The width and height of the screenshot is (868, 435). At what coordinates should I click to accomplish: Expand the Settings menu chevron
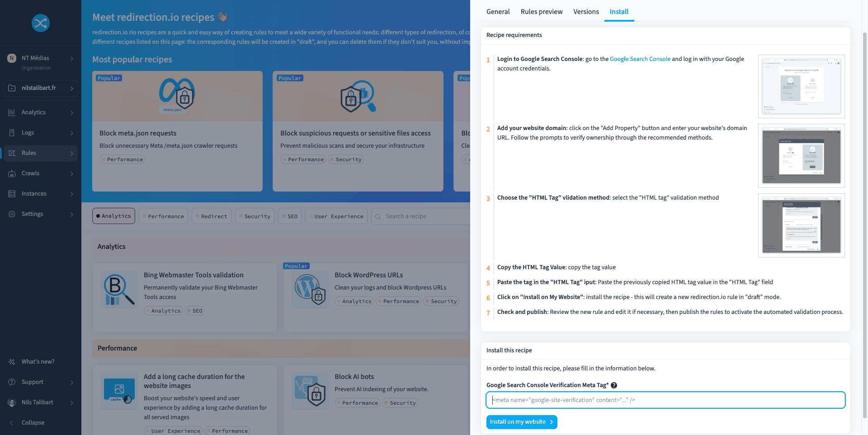(72, 215)
